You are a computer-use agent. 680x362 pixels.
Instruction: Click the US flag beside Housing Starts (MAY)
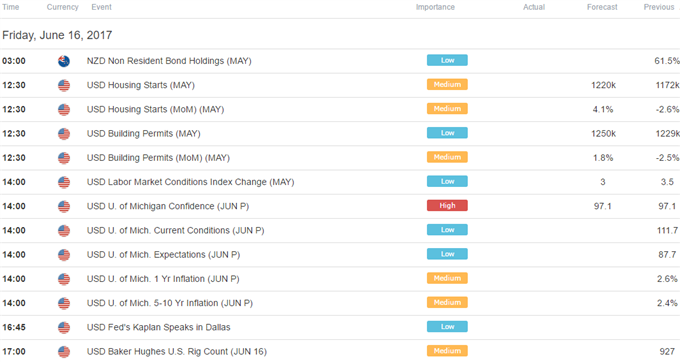[x=64, y=85]
